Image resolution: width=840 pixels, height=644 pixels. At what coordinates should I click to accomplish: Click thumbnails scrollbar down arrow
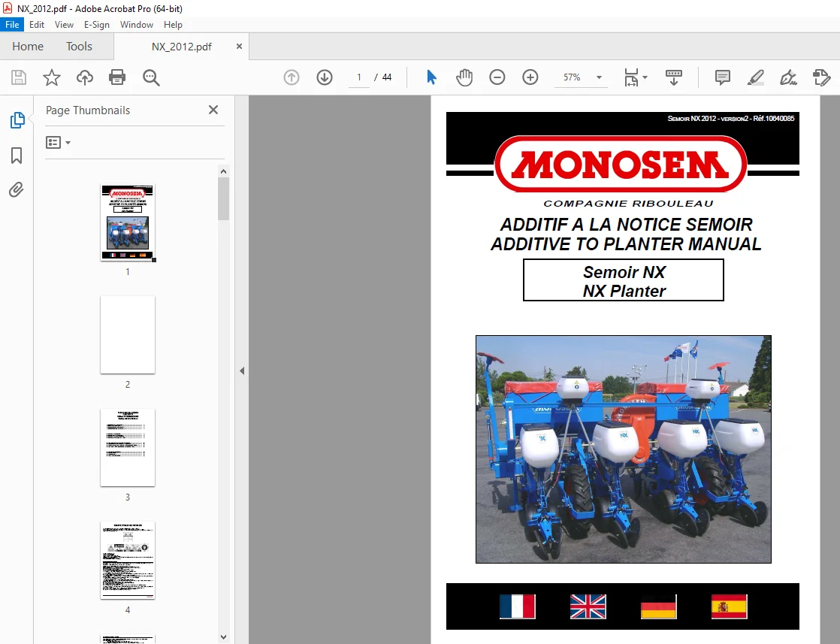223,637
